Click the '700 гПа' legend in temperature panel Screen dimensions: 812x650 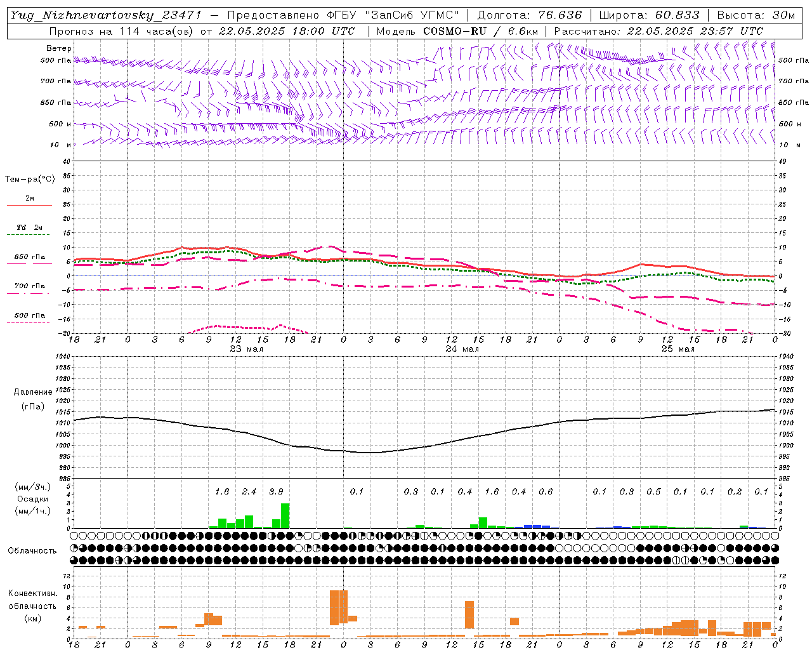pyautogui.click(x=29, y=286)
